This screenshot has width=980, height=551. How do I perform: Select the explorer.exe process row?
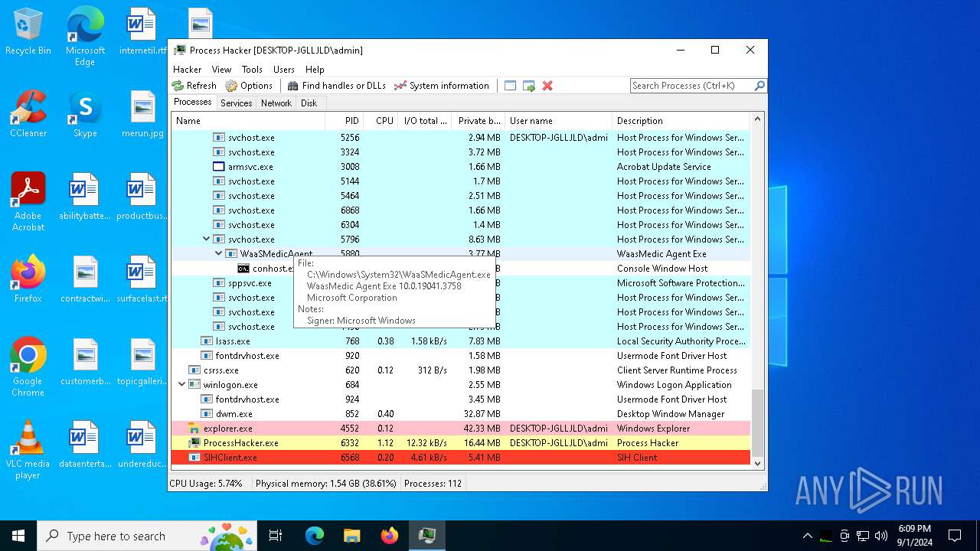click(x=461, y=429)
